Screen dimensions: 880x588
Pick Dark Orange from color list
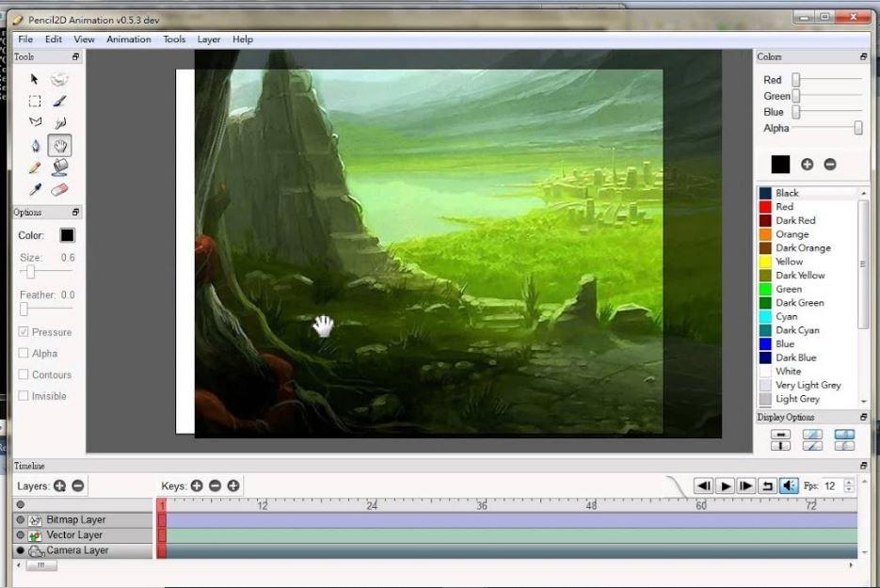click(803, 248)
